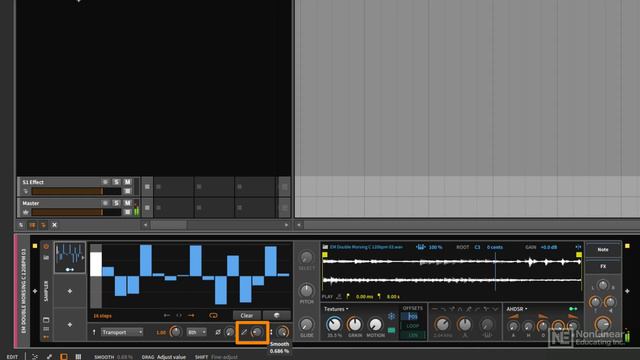The image size is (640, 360).
Task: Select the Steps modulator thumbnail
Action: tap(70, 257)
